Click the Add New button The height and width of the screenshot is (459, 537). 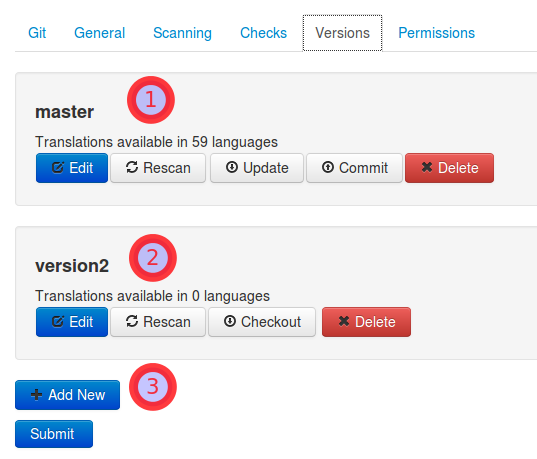[x=67, y=395]
